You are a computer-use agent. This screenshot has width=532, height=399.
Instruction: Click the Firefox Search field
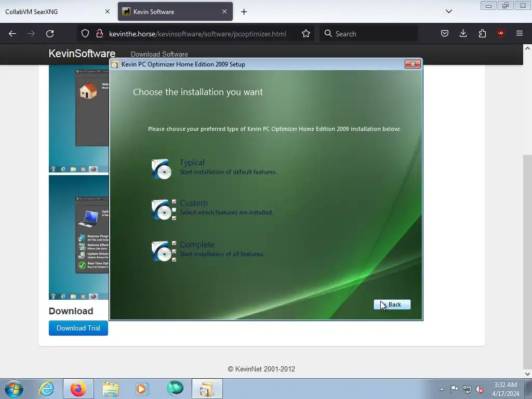(368, 34)
